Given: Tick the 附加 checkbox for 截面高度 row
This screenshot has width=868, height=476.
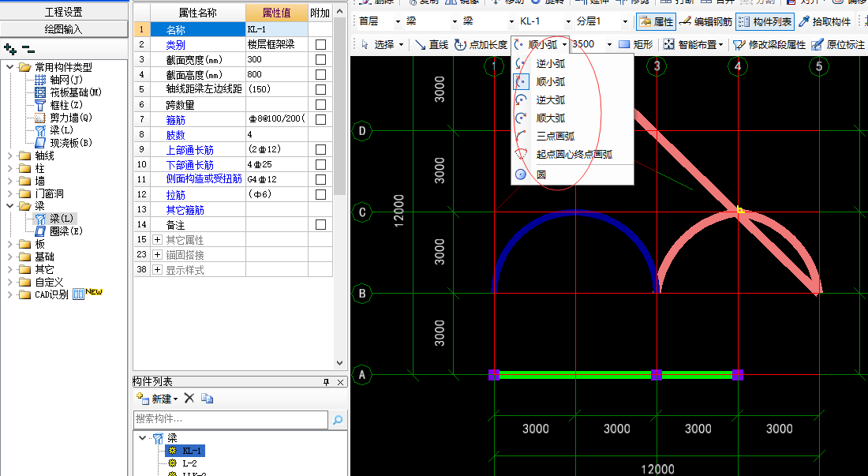Looking at the screenshot, I should click(320, 74).
